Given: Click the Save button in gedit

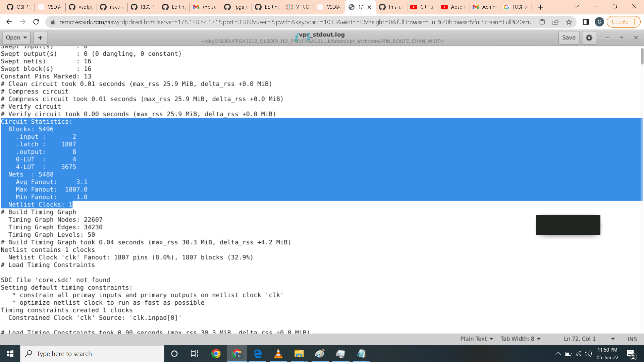Looking at the screenshot, I should (569, 38).
